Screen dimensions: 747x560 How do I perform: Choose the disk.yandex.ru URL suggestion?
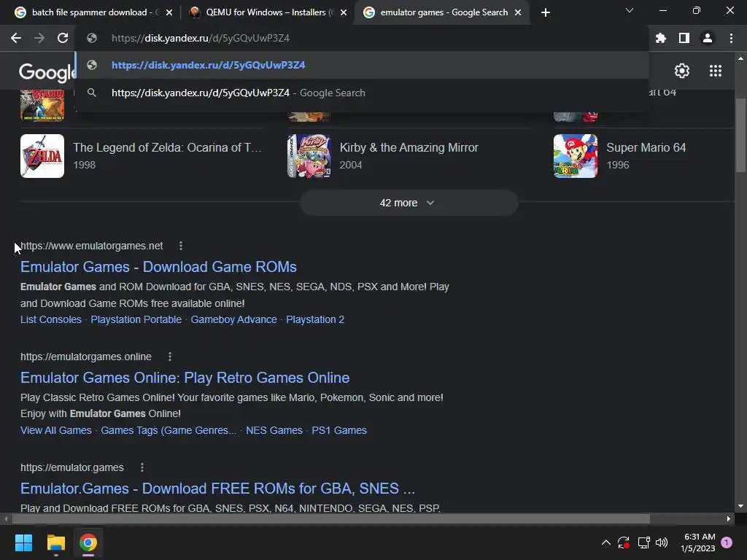(x=362, y=65)
